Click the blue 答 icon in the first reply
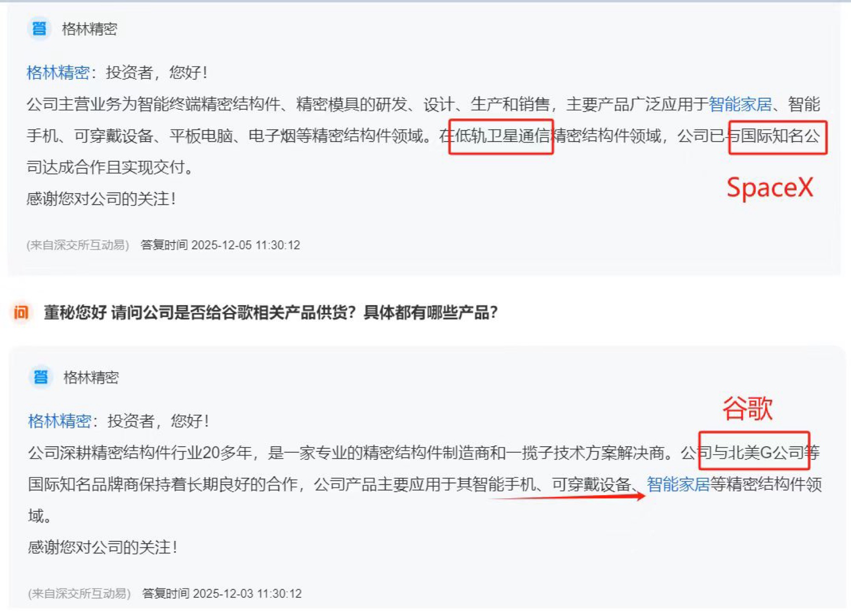Image resolution: width=851 pixels, height=616 pixels. coord(39,29)
